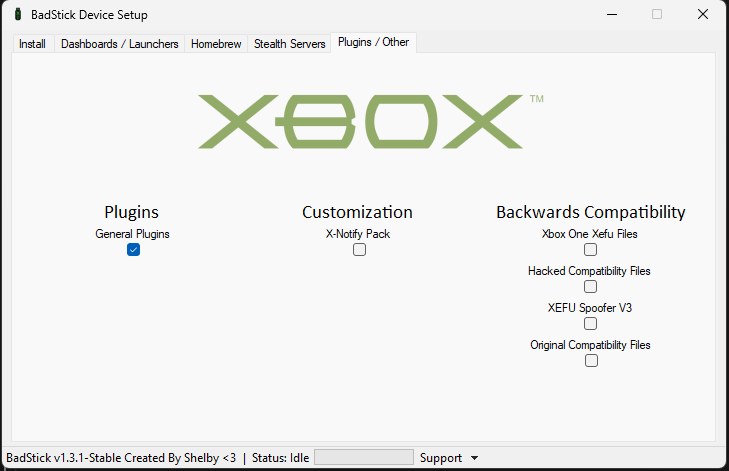Check the Xbox One Xefu Files box
The width and height of the screenshot is (729, 471).
point(591,250)
